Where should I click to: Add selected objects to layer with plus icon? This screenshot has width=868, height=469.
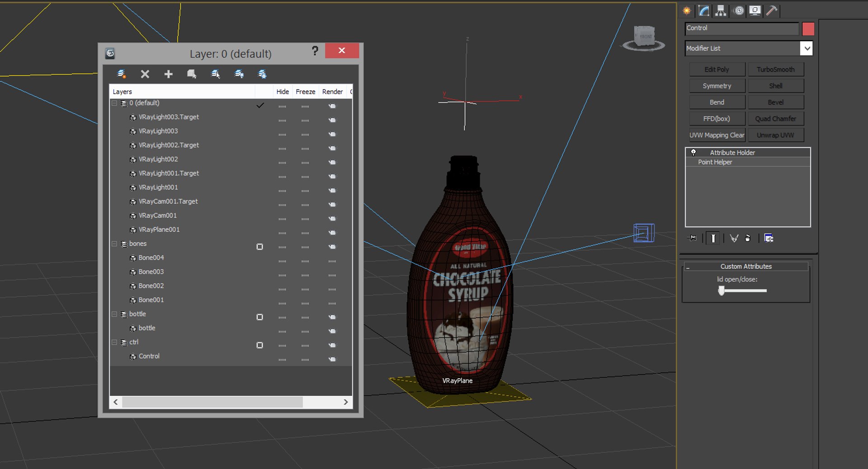tap(168, 74)
